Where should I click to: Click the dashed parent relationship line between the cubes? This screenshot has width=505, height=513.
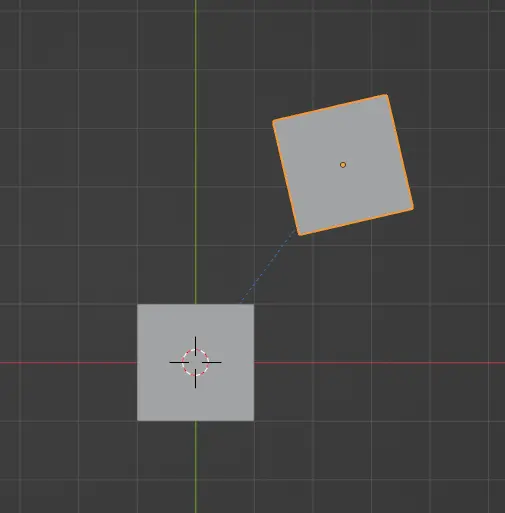point(268,266)
